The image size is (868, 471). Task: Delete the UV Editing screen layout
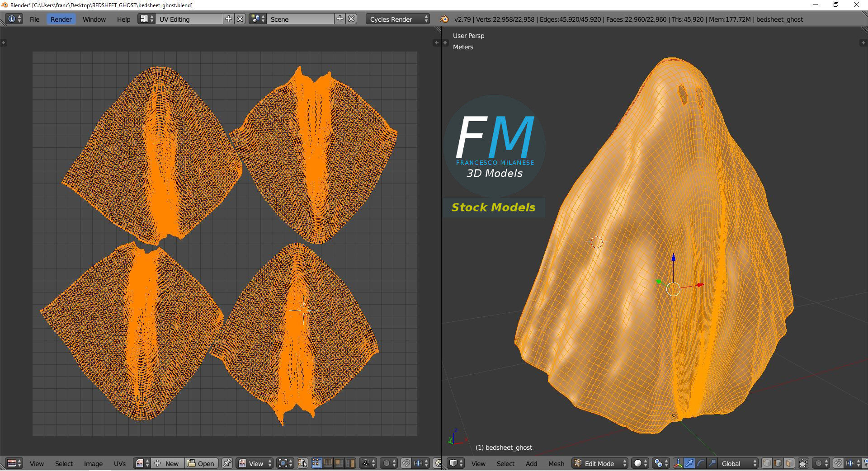pyautogui.click(x=240, y=19)
